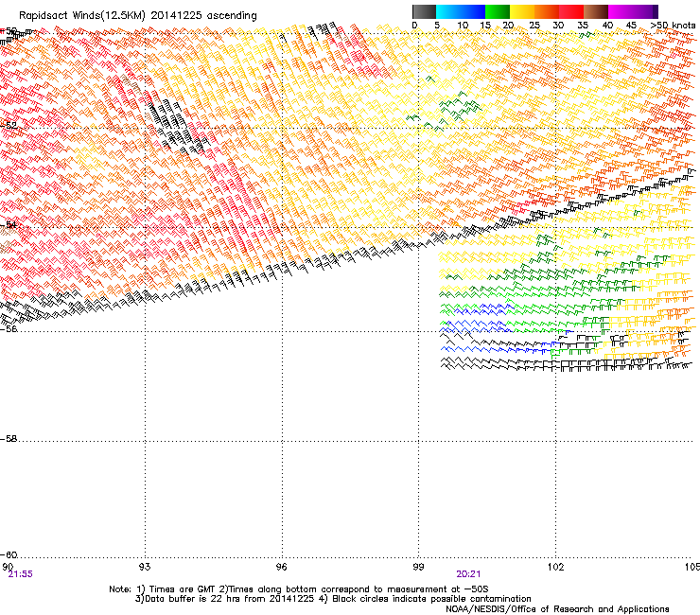Click legend tick label '25'

point(534,26)
